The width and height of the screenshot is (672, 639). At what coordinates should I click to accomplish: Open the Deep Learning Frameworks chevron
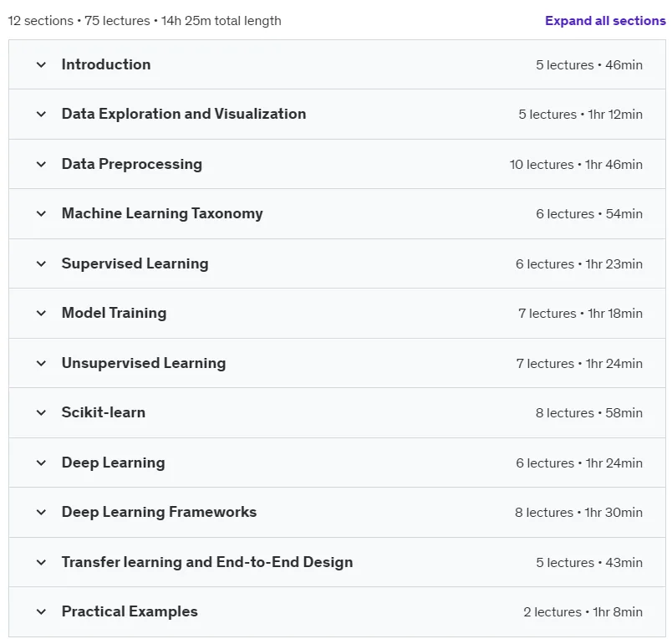[x=41, y=512]
